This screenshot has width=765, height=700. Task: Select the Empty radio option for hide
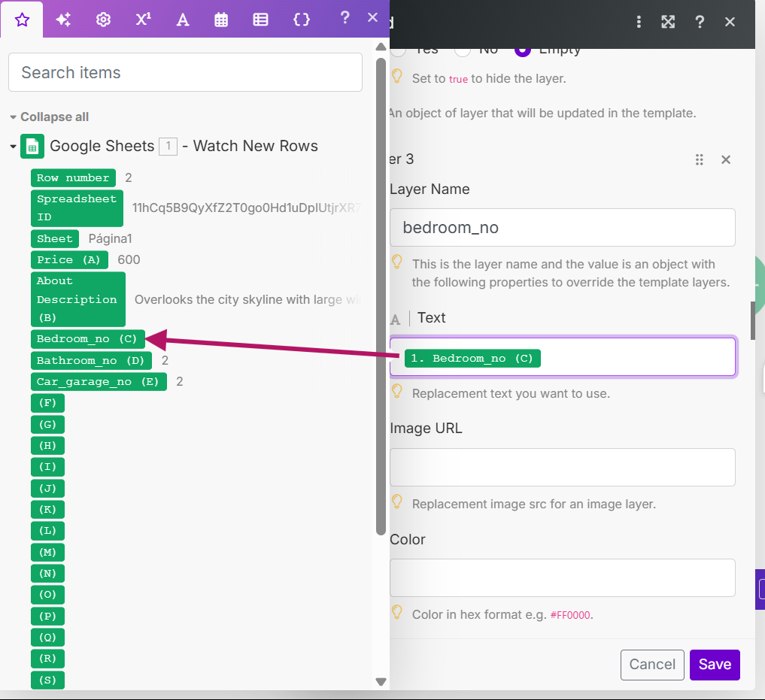[523, 50]
